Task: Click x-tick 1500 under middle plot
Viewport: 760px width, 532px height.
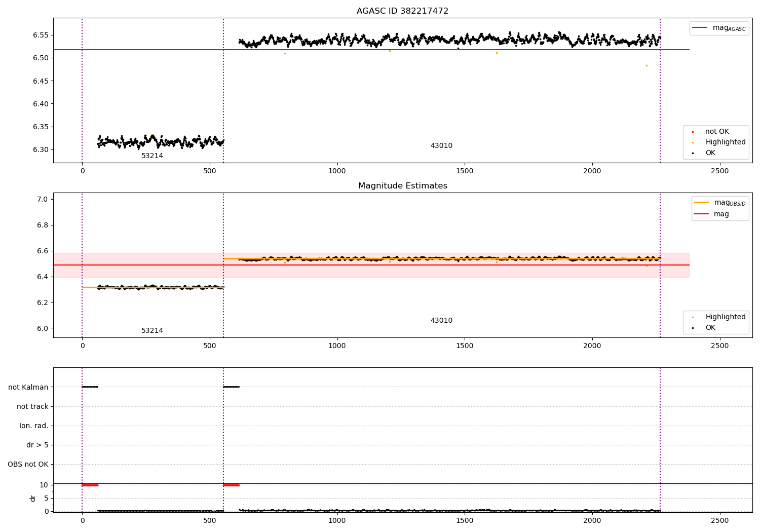Action: pyautogui.click(x=465, y=346)
